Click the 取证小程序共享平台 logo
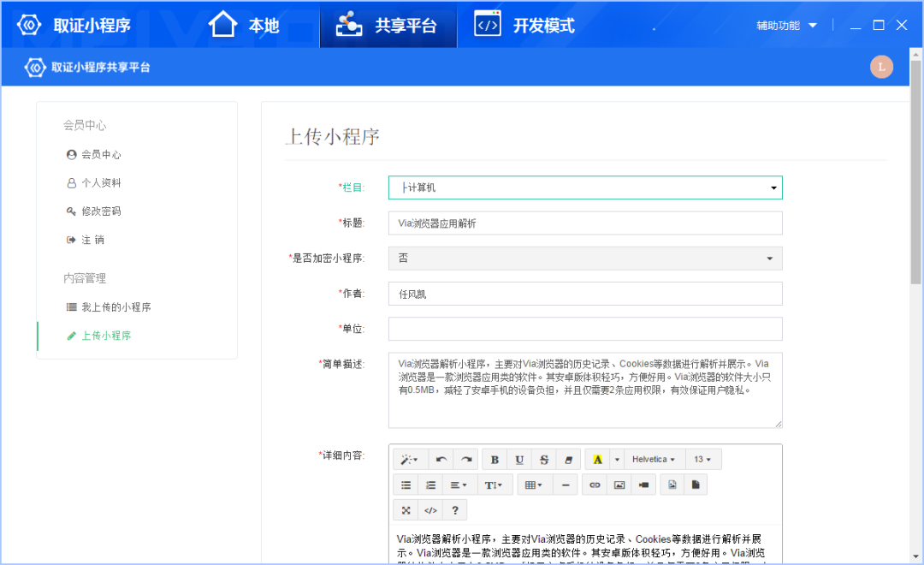 tap(87, 68)
